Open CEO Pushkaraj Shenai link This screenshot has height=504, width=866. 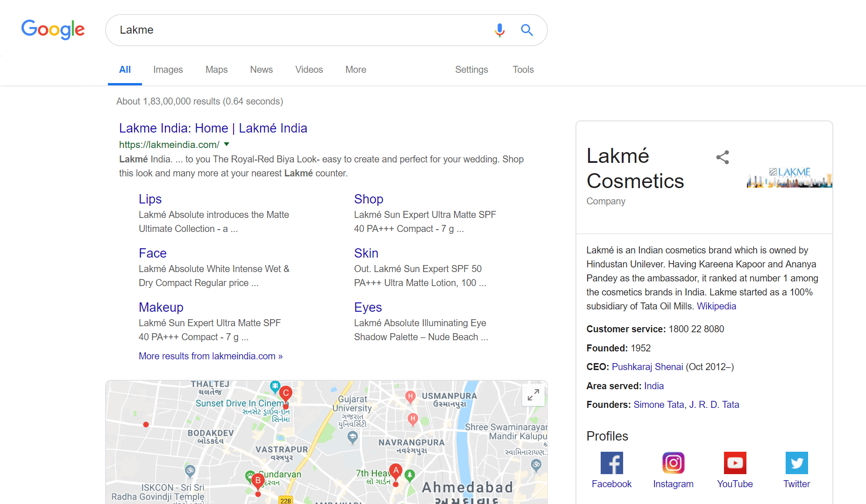pyautogui.click(x=647, y=367)
